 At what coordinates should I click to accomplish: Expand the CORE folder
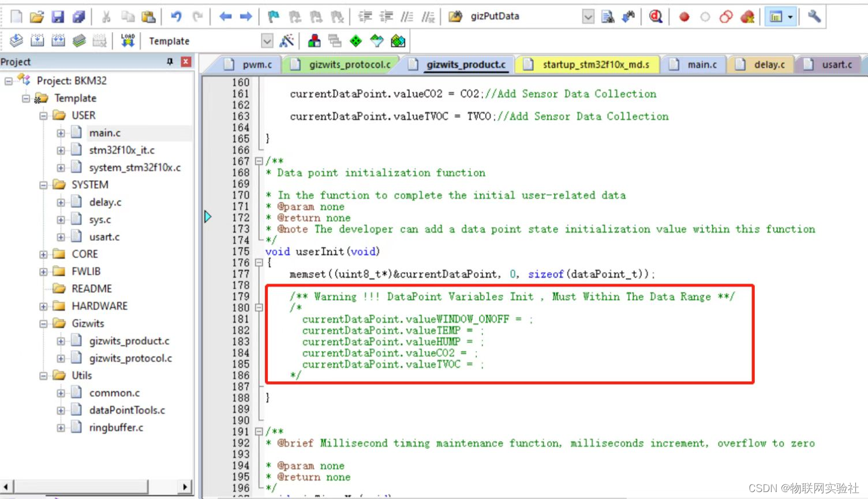click(43, 254)
